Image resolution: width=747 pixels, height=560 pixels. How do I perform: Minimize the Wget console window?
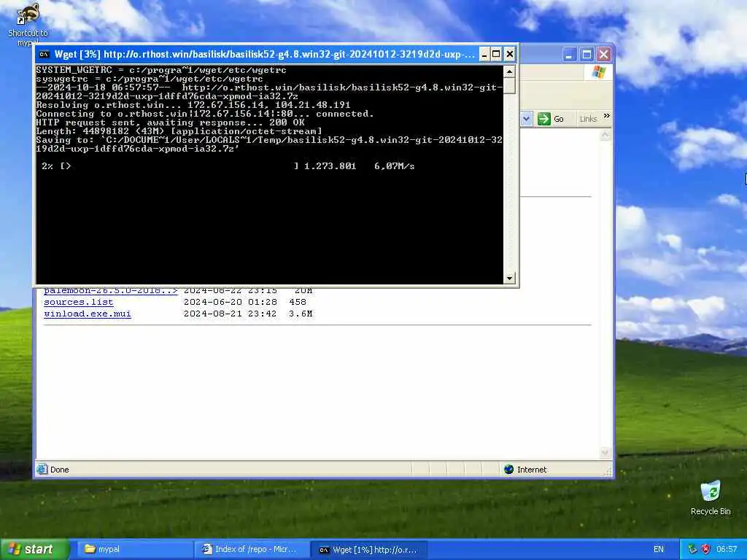coord(484,54)
